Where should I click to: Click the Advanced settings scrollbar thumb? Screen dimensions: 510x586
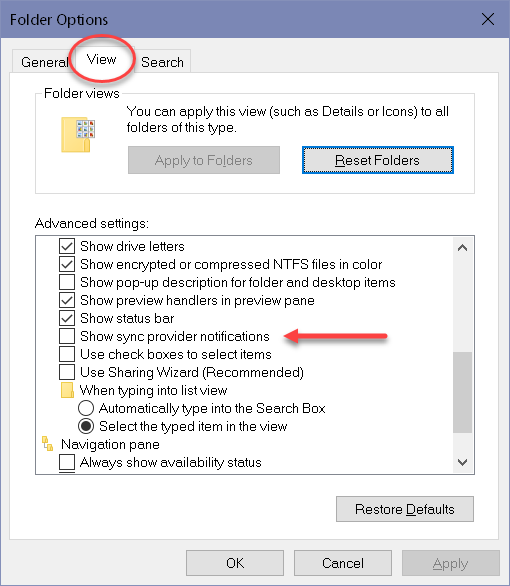pos(463,392)
